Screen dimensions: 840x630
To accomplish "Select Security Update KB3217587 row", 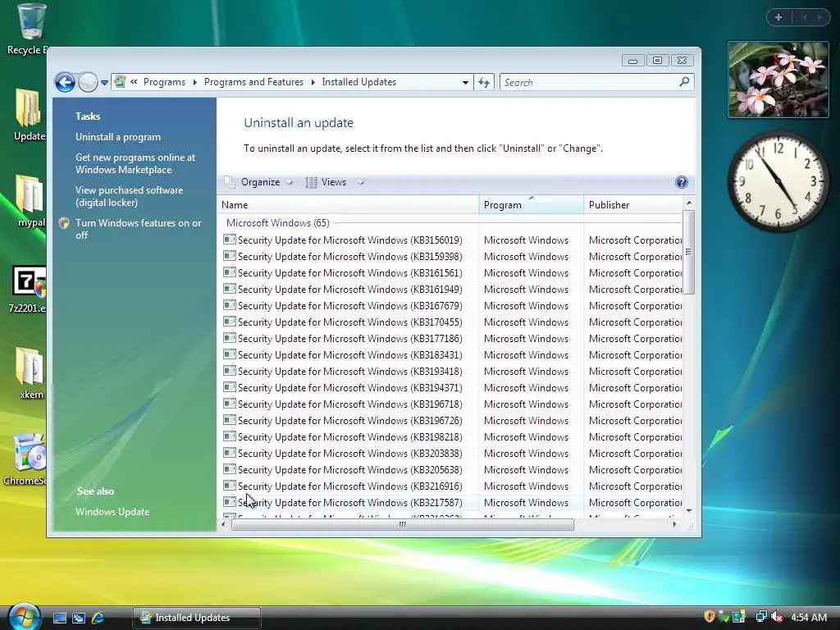I will pos(452,503).
